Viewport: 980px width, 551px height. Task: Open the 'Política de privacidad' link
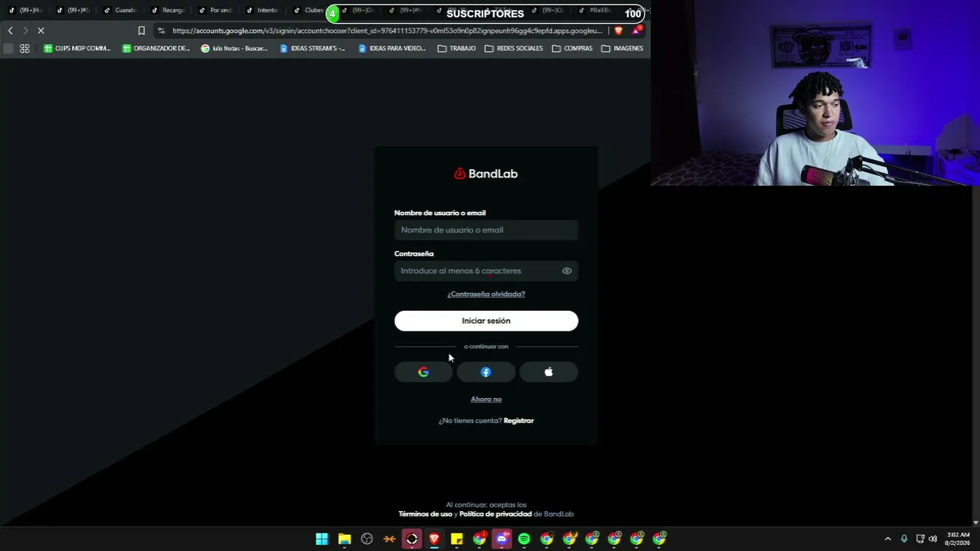click(x=495, y=514)
